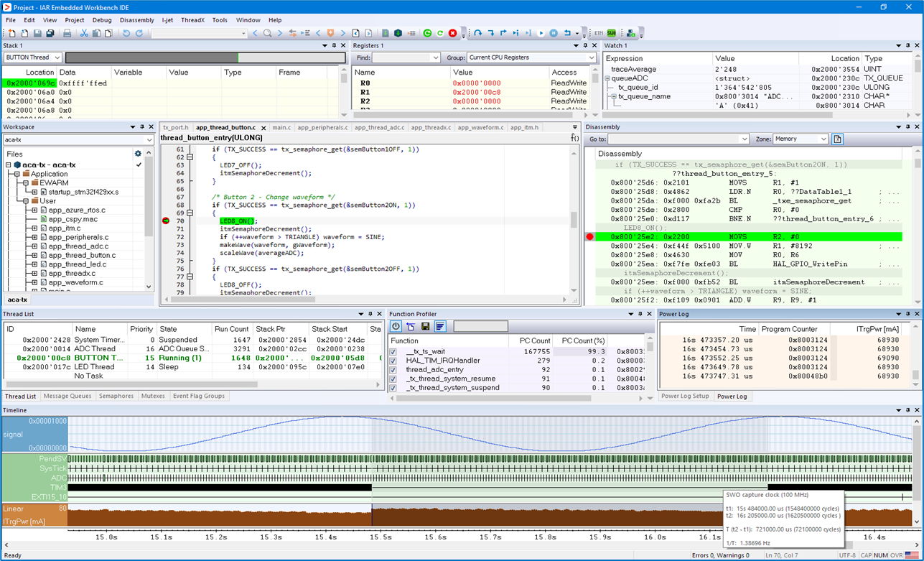The image size is (924, 561).
Task: Click the breakpoint marker on line 70
Action: [166, 221]
